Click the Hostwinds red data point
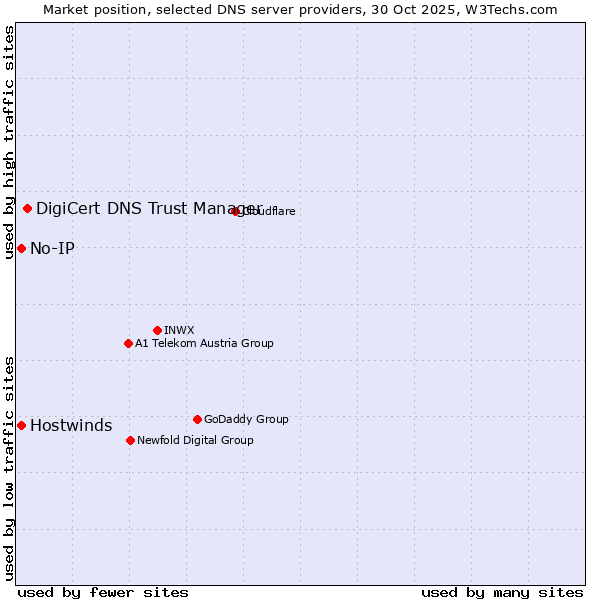Image resolution: width=600 pixels, height=600 pixels. [x=21, y=425]
